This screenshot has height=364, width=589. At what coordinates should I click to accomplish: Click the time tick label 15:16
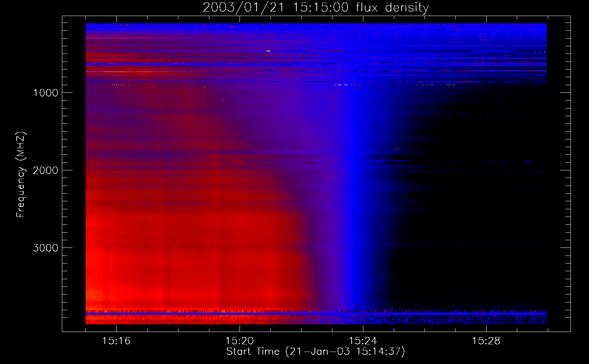click(116, 341)
